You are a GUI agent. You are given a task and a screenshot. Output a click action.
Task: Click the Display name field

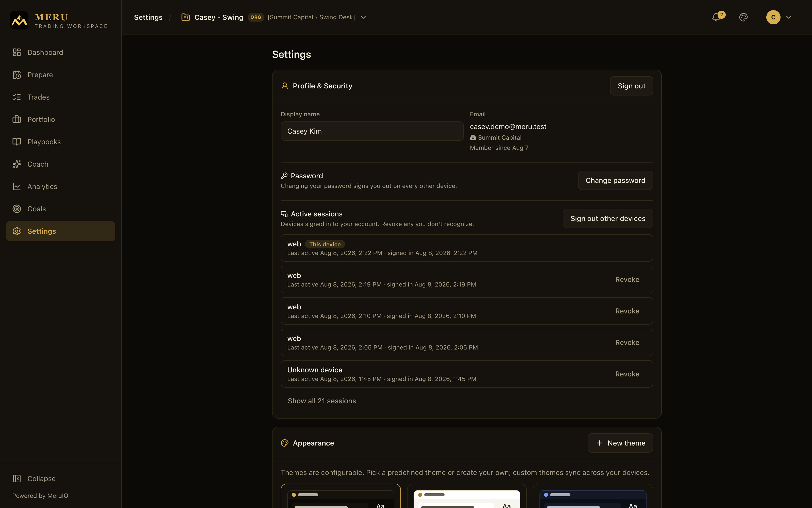(x=372, y=131)
